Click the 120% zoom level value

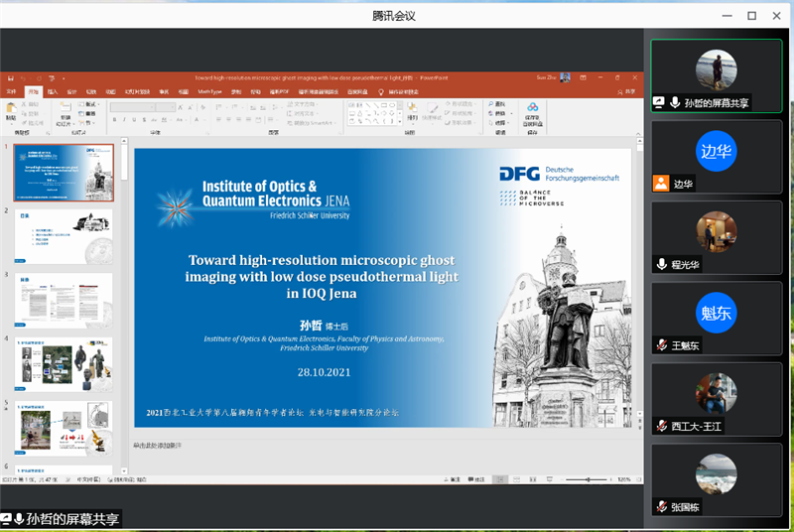[624, 479]
